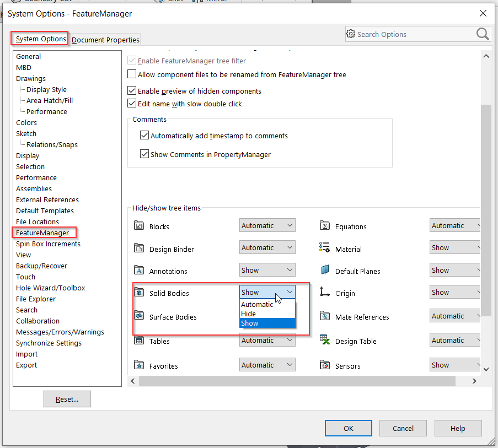Click the Material icon

coord(325,249)
